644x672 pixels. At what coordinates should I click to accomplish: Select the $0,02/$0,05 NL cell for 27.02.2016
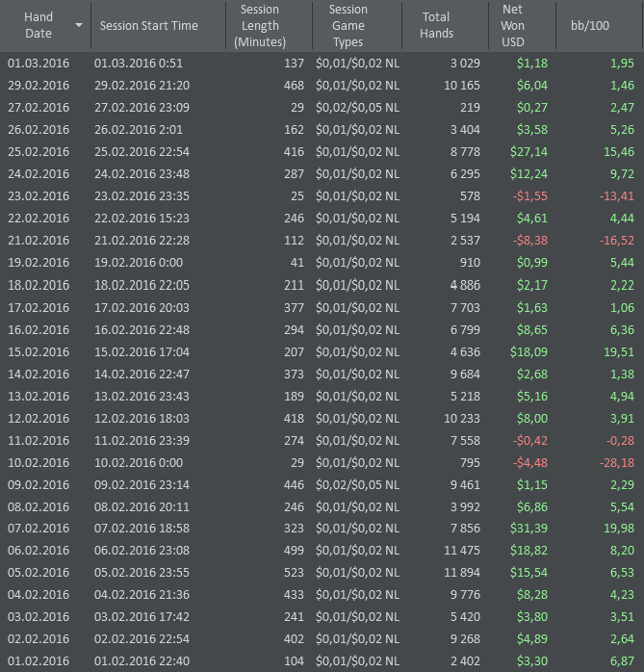click(357, 108)
